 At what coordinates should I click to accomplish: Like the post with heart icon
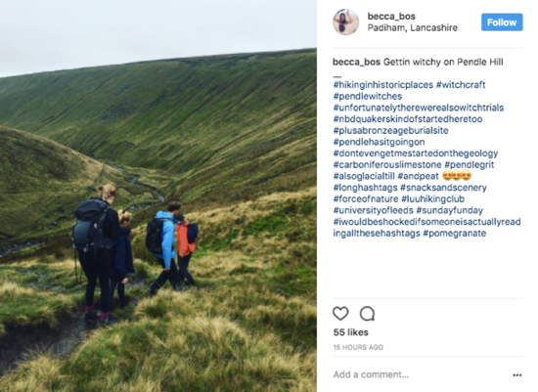pos(340,313)
